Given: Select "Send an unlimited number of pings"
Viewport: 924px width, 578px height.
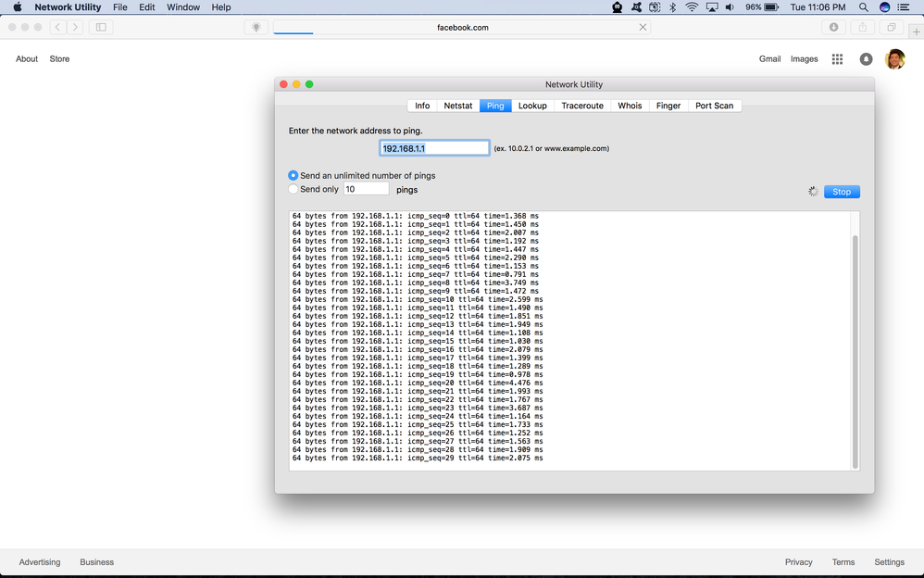Looking at the screenshot, I should (293, 175).
